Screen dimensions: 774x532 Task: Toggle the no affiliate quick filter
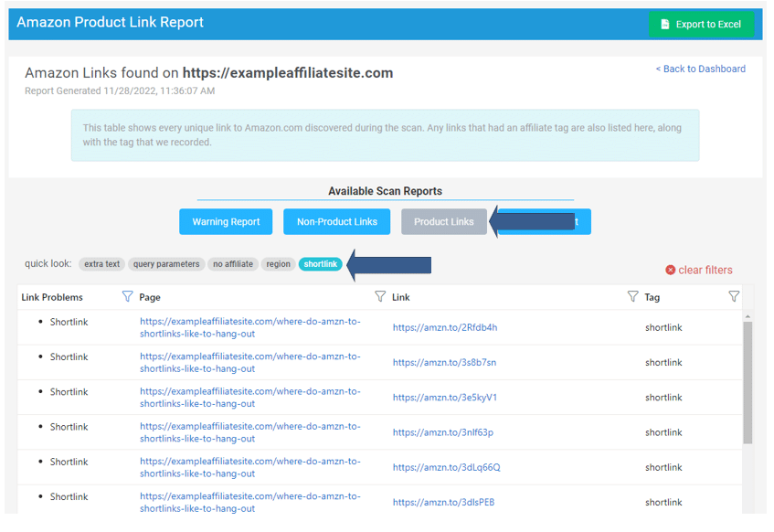point(233,264)
